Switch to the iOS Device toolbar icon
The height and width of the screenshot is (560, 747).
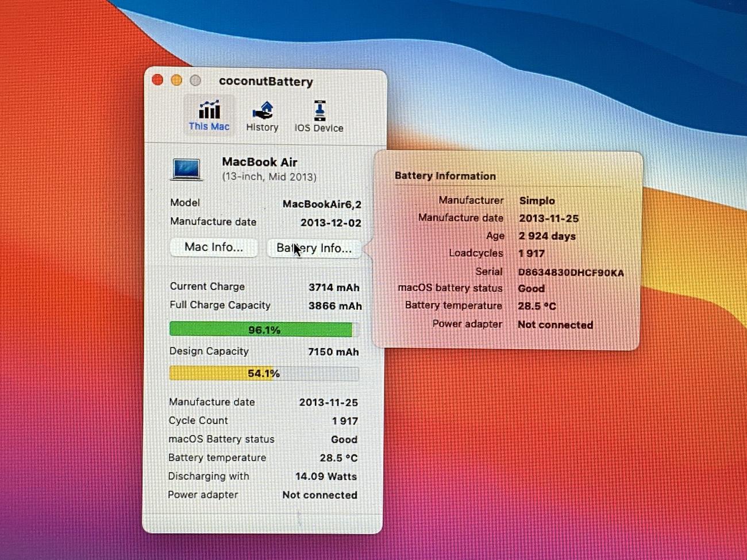coord(319,117)
